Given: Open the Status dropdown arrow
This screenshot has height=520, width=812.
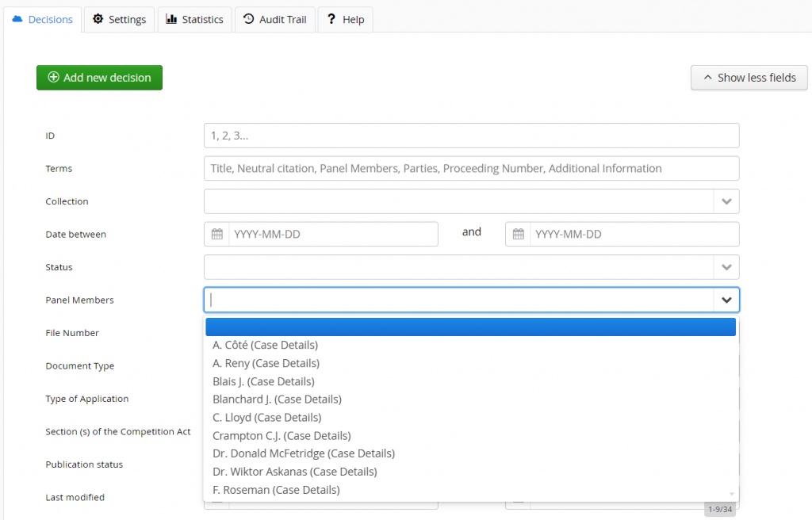Looking at the screenshot, I should (x=726, y=267).
